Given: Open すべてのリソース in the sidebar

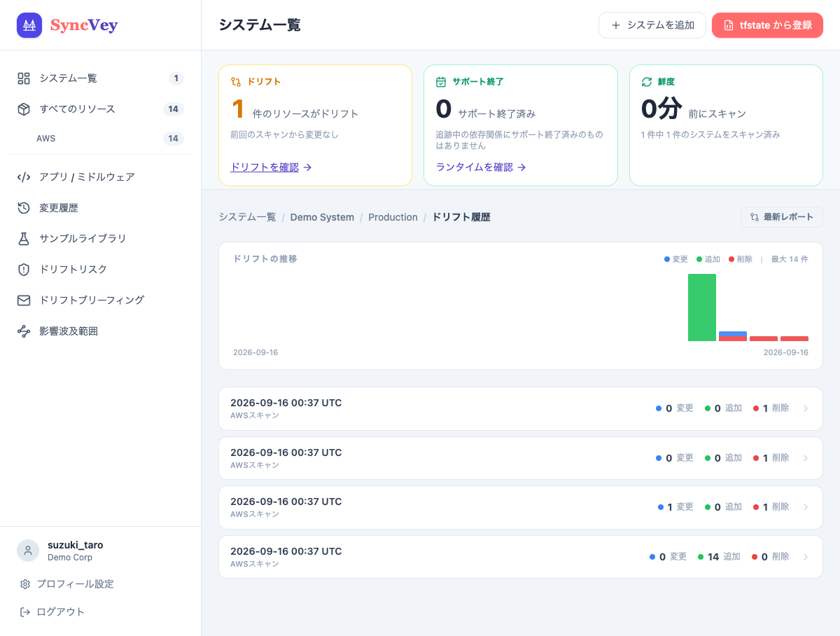Looking at the screenshot, I should coord(101,109).
